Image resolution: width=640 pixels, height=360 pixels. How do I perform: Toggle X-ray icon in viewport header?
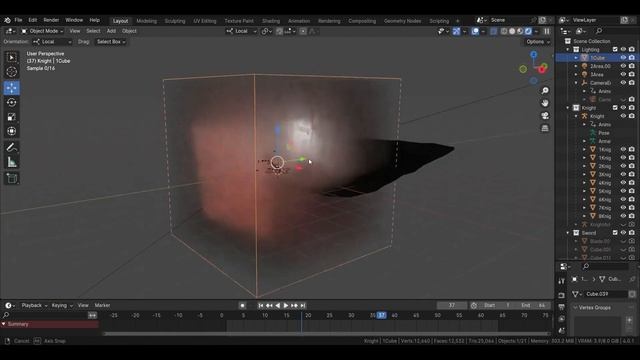coord(493,31)
